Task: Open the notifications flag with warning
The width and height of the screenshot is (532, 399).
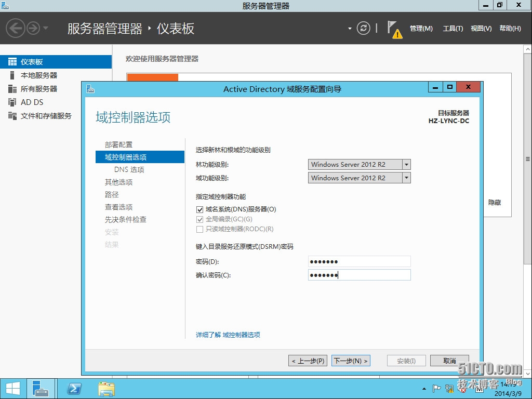Action: (x=395, y=30)
